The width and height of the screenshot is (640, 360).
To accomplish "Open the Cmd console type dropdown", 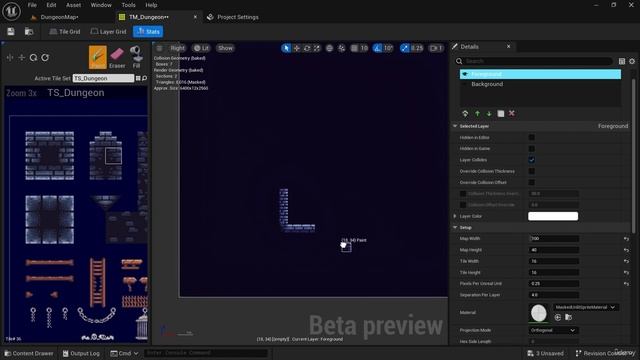I will coord(124,353).
